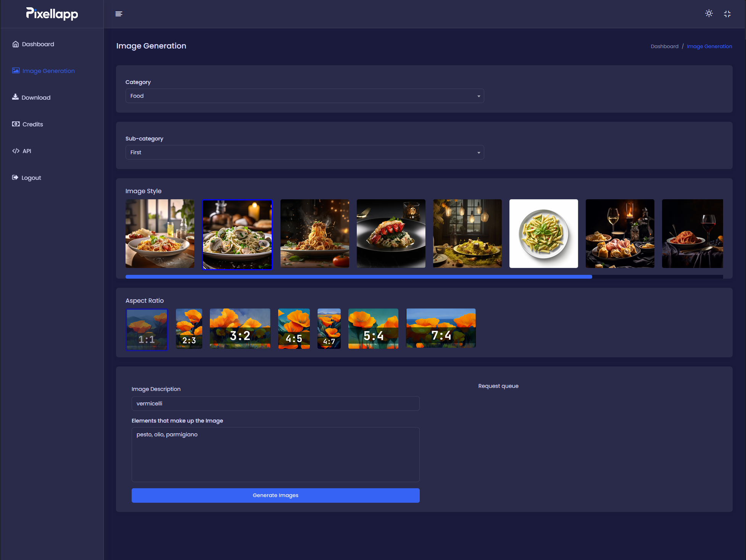Image resolution: width=746 pixels, height=560 pixels.
Task: Choose the 3:2 aspect ratio
Action: click(240, 328)
